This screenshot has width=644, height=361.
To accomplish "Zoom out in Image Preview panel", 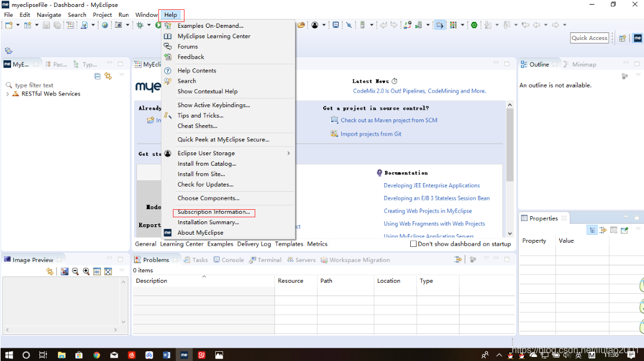I will pos(75,271).
